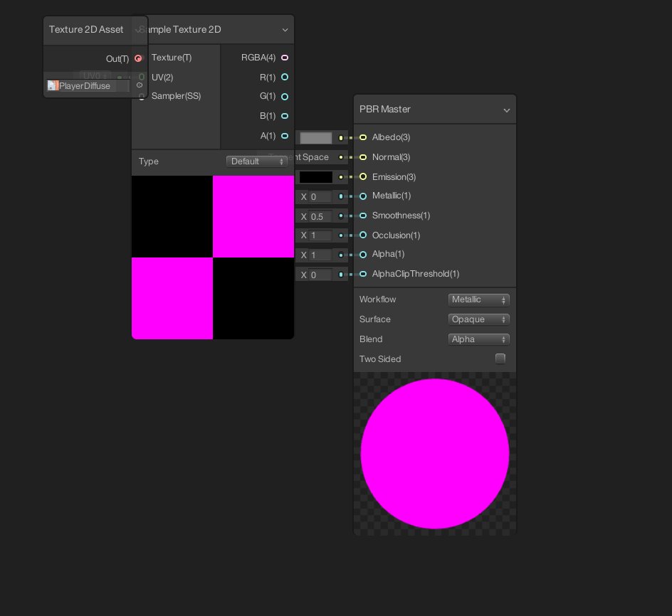Click the Alpha X value field
This screenshot has height=616, width=672.
pyautogui.click(x=320, y=255)
